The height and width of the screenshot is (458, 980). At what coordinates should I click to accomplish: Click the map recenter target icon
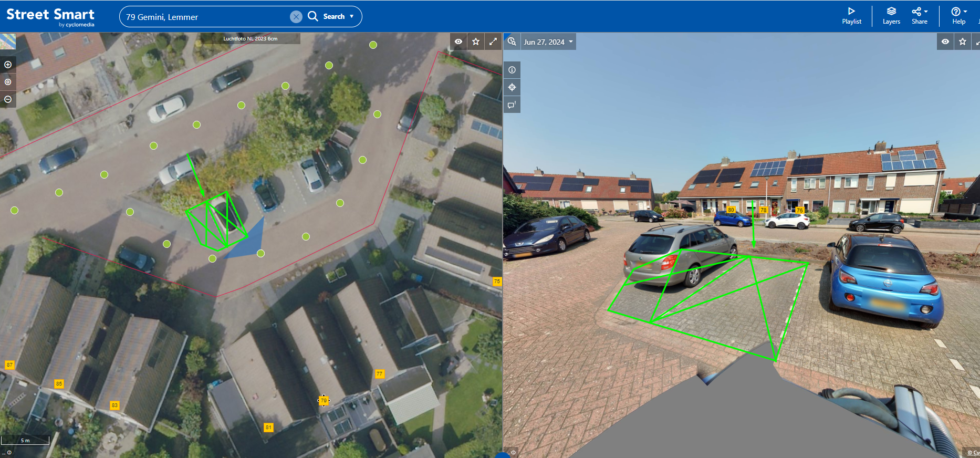[x=8, y=82]
